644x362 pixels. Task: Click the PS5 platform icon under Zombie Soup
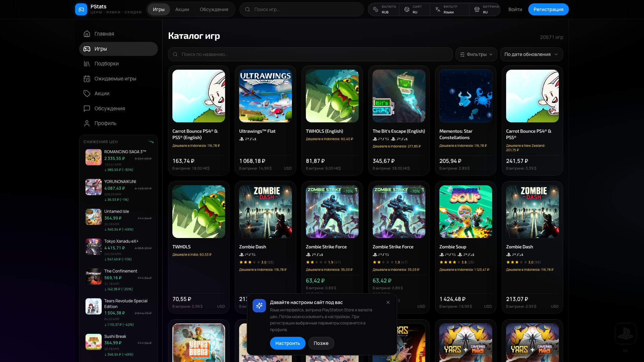[x=448, y=255]
